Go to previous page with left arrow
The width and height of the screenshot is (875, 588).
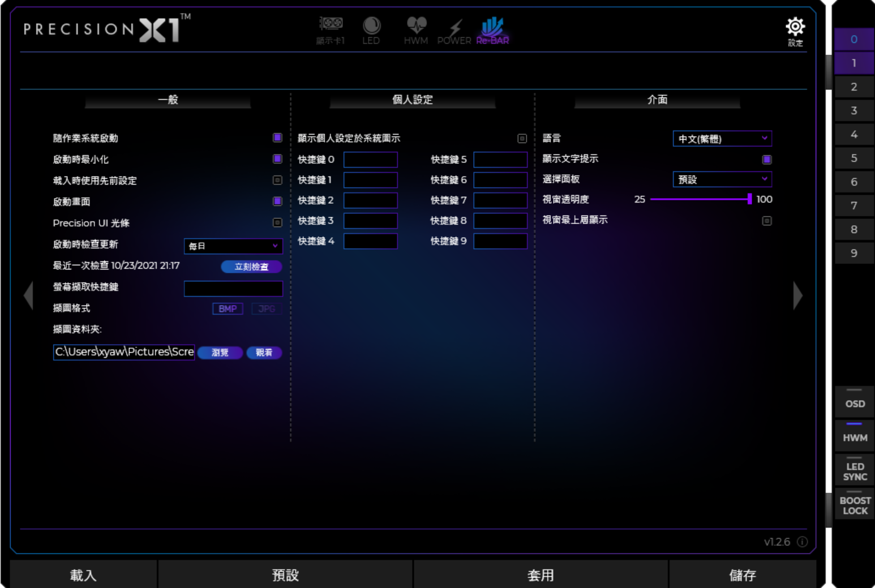point(28,295)
